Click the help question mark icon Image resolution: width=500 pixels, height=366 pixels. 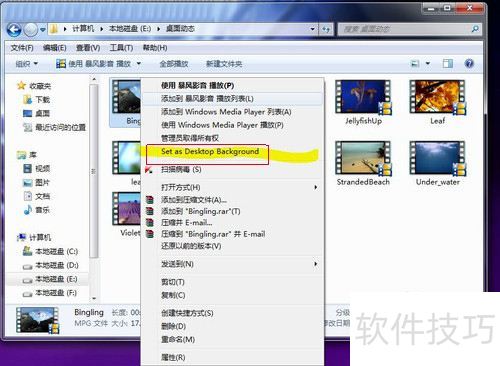[469, 63]
